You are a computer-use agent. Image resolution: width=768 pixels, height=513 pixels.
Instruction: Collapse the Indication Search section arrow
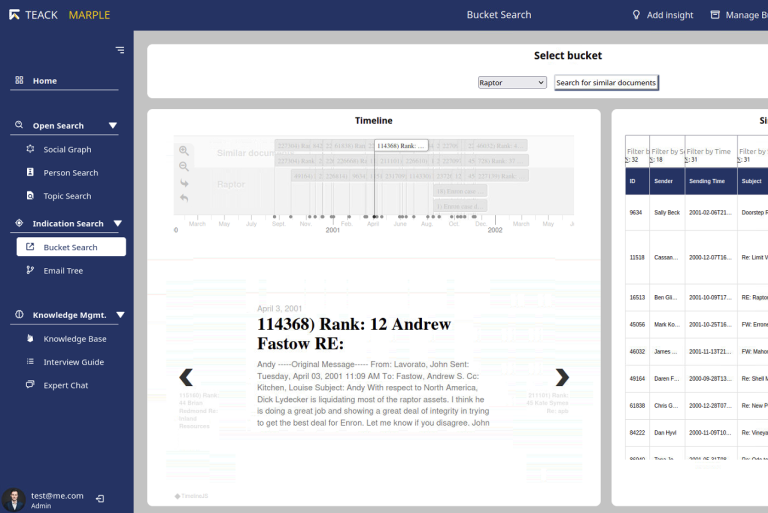pyautogui.click(x=118, y=223)
